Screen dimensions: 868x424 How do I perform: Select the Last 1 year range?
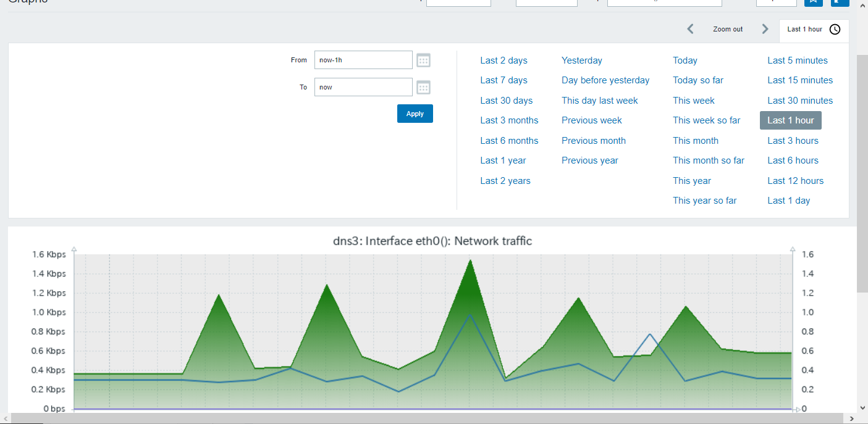pyautogui.click(x=503, y=160)
